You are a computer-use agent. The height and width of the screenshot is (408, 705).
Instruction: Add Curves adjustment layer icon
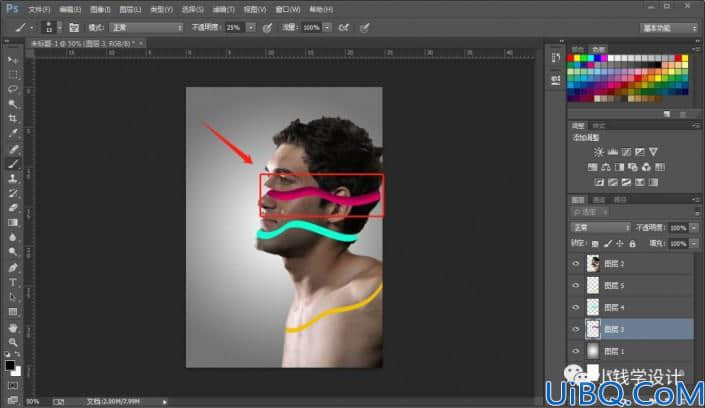point(626,152)
